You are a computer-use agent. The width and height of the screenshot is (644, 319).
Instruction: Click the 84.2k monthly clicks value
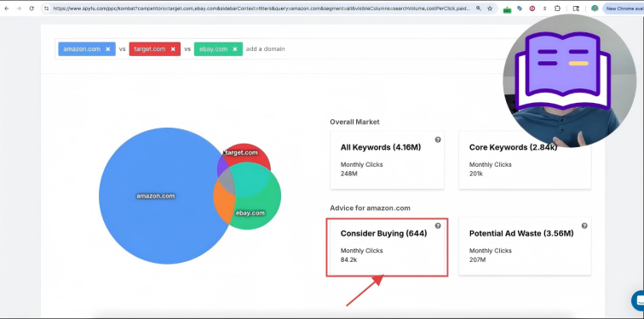pyautogui.click(x=348, y=260)
